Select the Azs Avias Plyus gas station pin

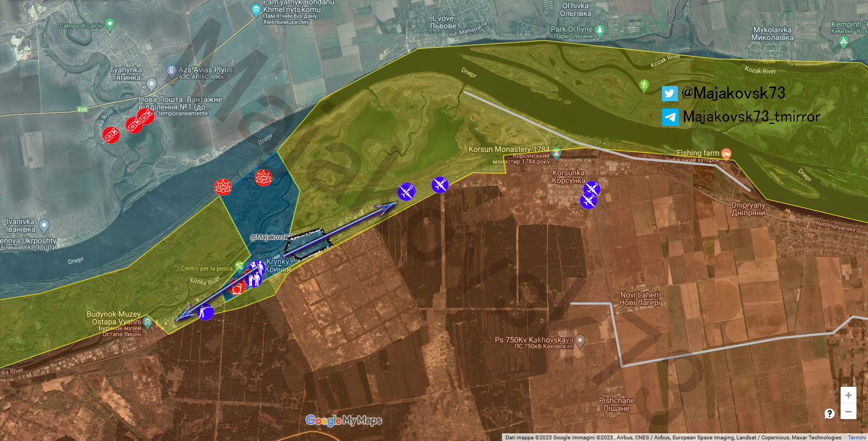tap(171, 71)
